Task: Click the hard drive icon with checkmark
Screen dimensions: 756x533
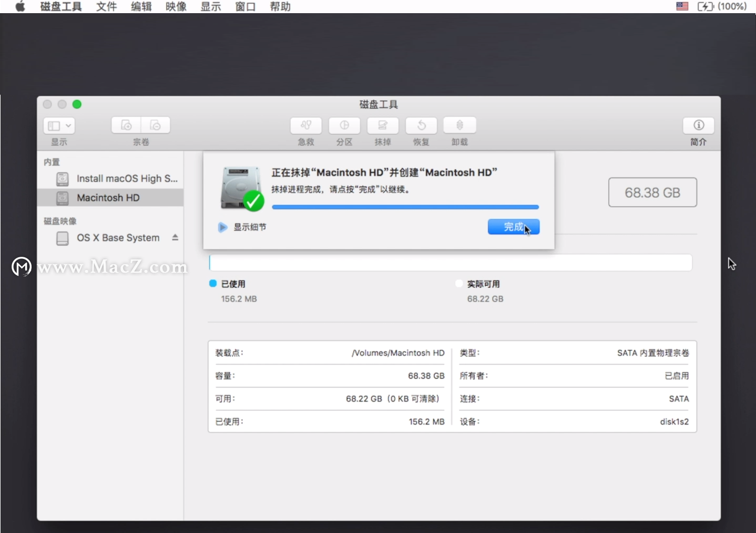Action: coord(242,188)
